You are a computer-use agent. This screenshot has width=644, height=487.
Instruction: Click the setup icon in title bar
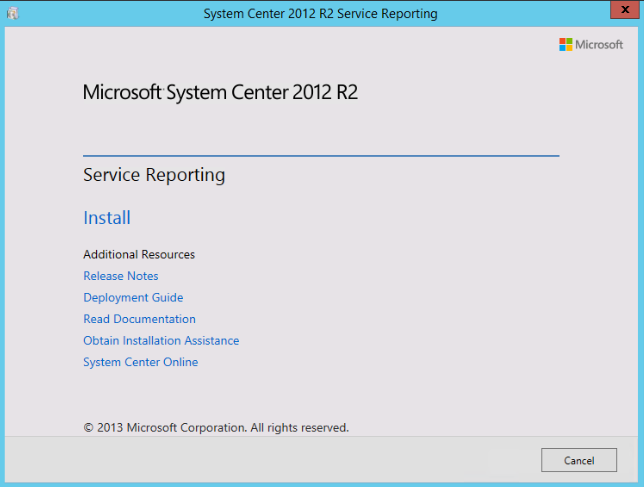(x=13, y=13)
